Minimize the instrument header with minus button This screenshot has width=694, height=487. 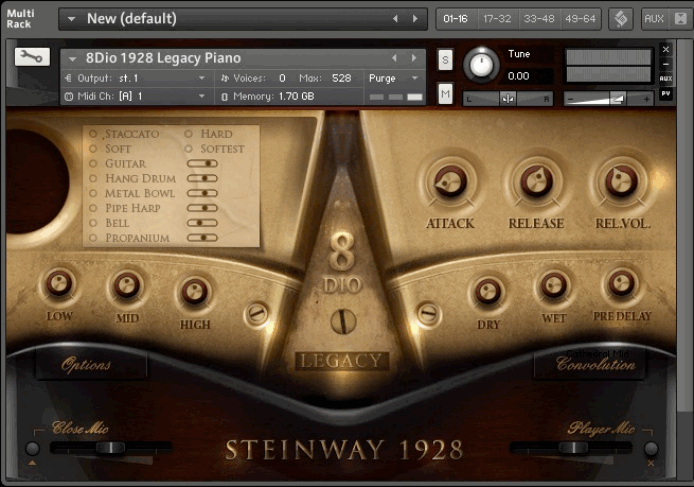666,64
